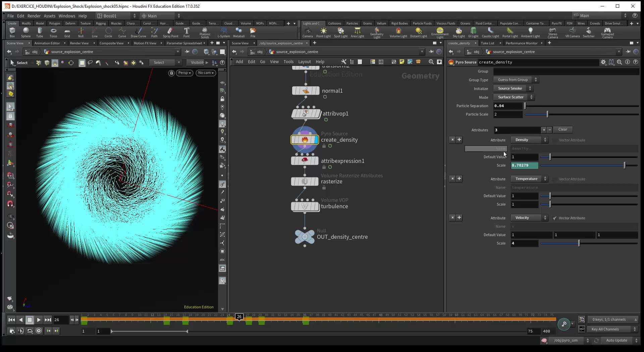Viewport: 644px width, 352px height.
Task: Toggle Vector Attribute on the Temperature attribute
Action: point(555,179)
